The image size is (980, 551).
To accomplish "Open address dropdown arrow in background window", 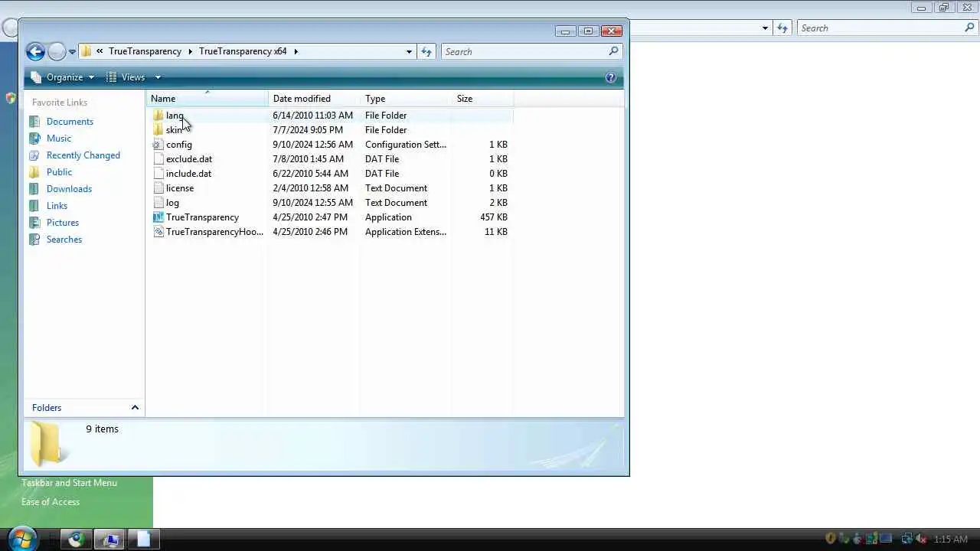I will pos(765,28).
